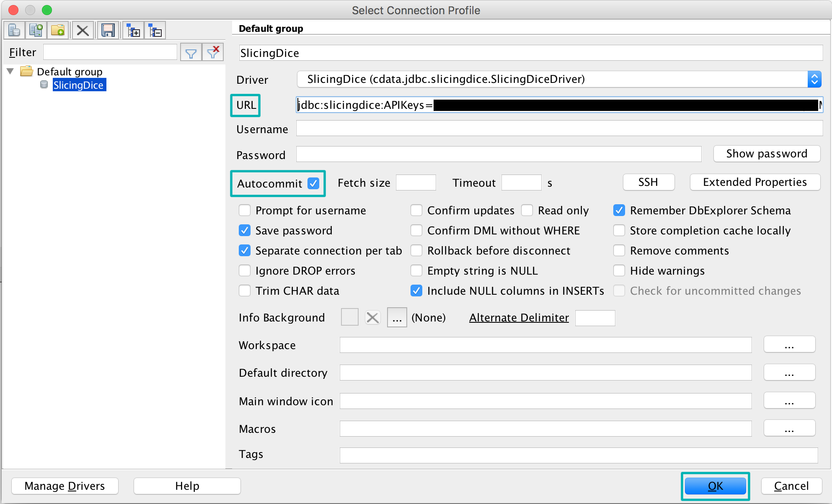832x504 pixels.
Task: Open the Driver dropdown list
Action: click(x=814, y=79)
